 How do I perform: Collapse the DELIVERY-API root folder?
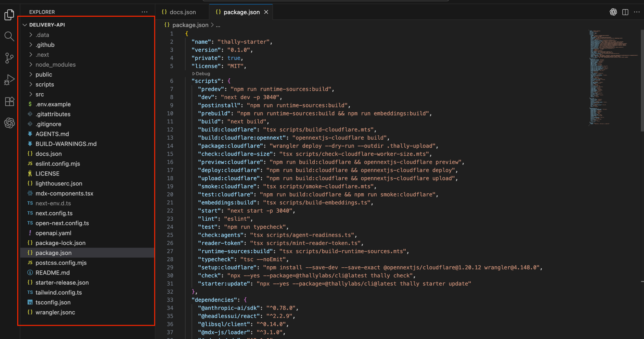pyautogui.click(x=25, y=25)
